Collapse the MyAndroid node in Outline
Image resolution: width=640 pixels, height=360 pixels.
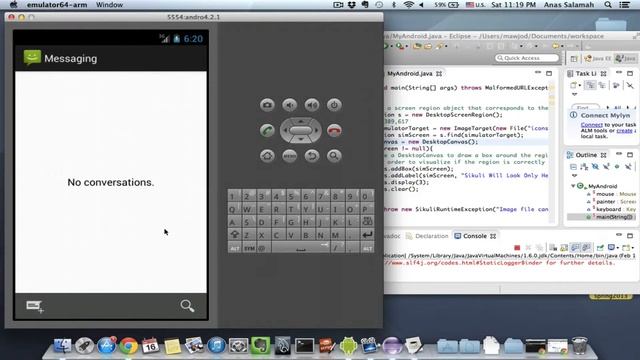(573, 186)
